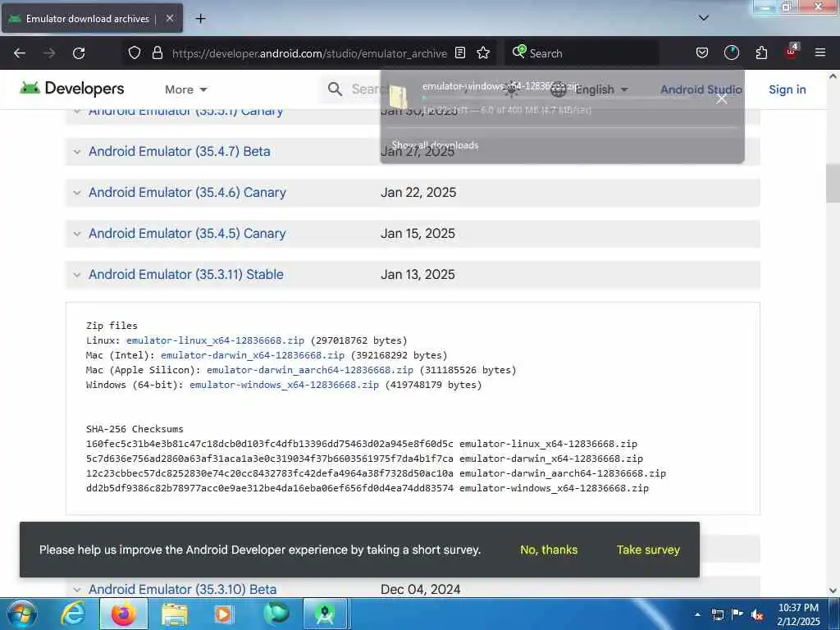This screenshot has width=840, height=630.
Task: Click the URL address bar field
Action: click(309, 53)
